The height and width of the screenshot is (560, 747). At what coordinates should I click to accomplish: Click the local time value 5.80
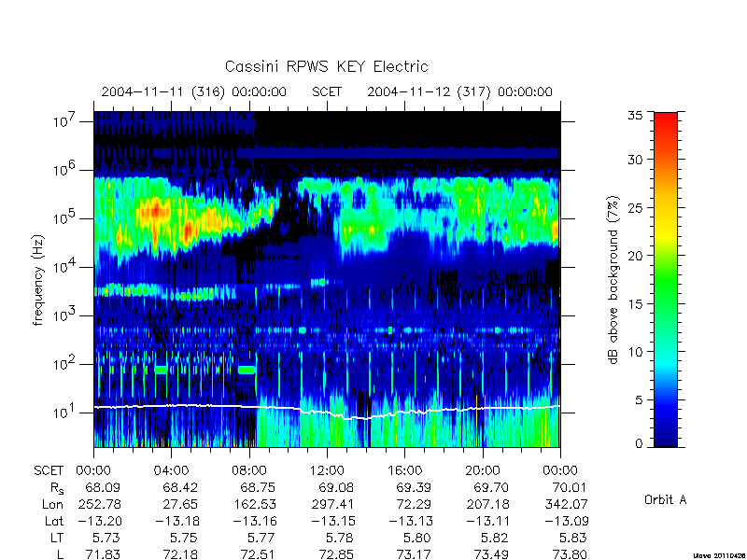pos(416,539)
